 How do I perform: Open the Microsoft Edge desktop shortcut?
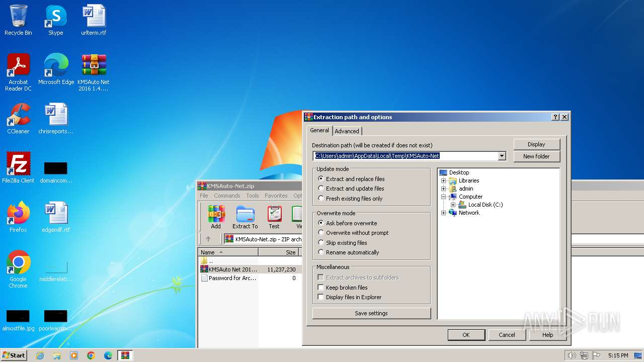pos(56,69)
